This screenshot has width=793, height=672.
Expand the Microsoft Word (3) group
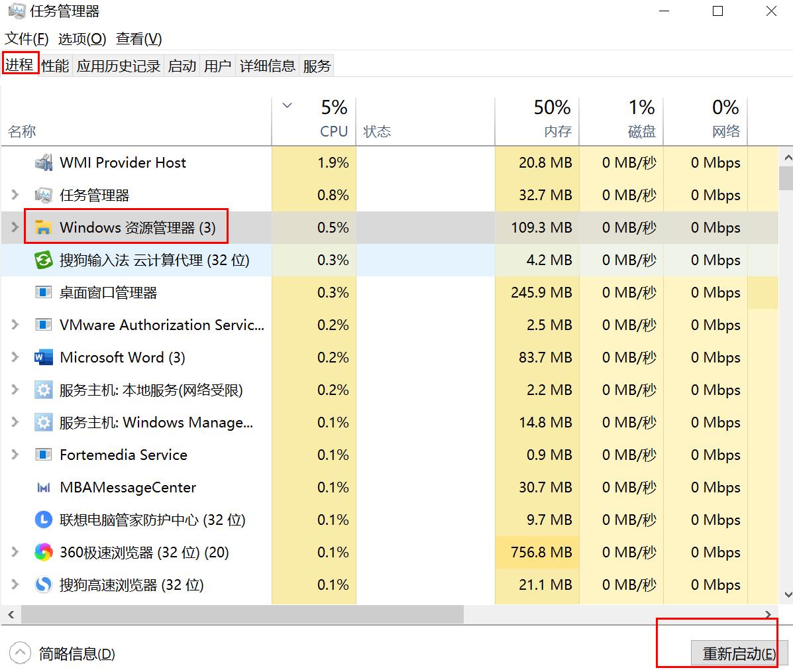(x=15, y=357)
